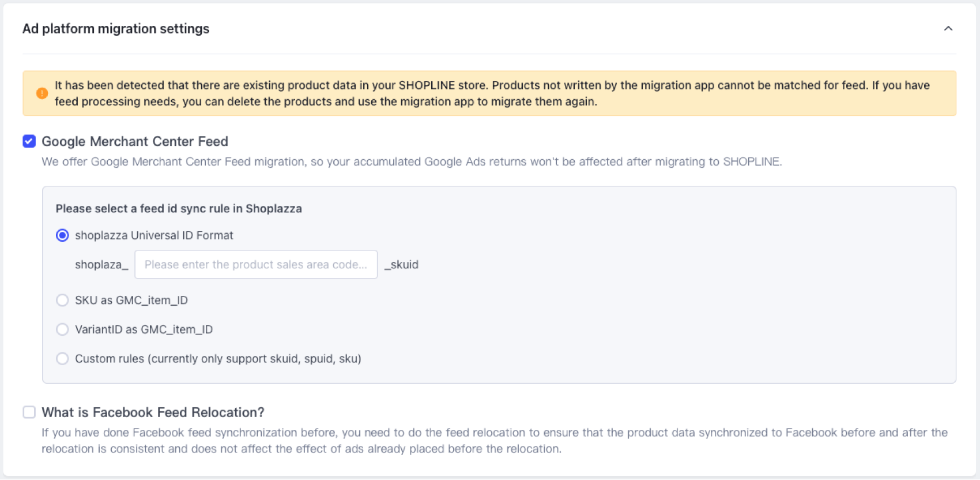Pick the VariantID as GMC_item_ID radio button
This screenshot has height=480, width=980.
coord(62,329)
